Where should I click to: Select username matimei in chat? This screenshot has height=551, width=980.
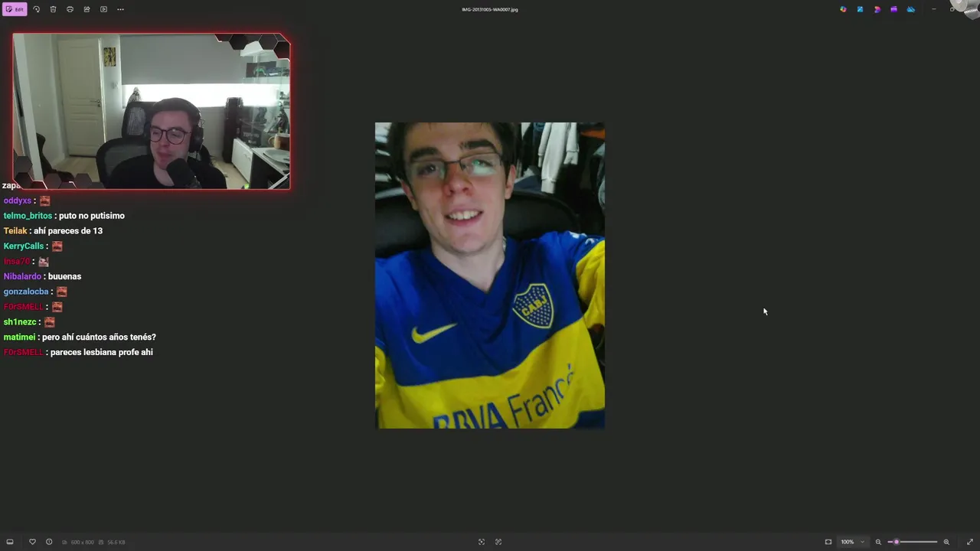(19, 337)
